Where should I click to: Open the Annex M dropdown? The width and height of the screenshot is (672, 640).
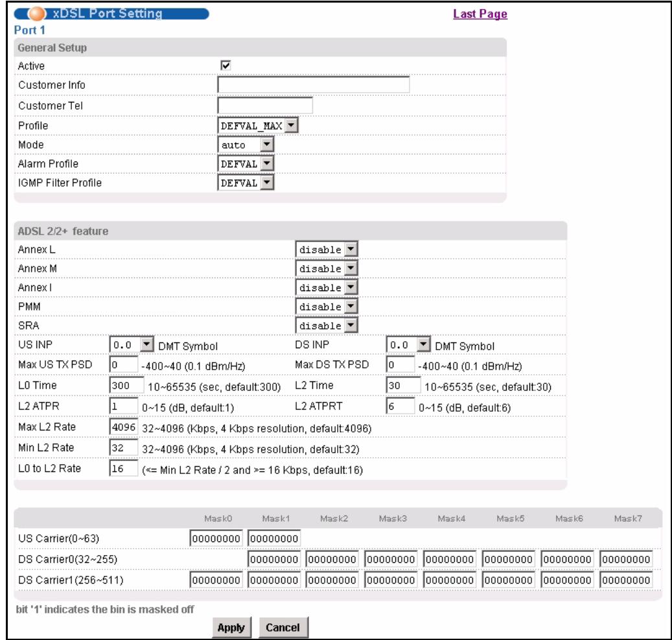pos(327,268)
